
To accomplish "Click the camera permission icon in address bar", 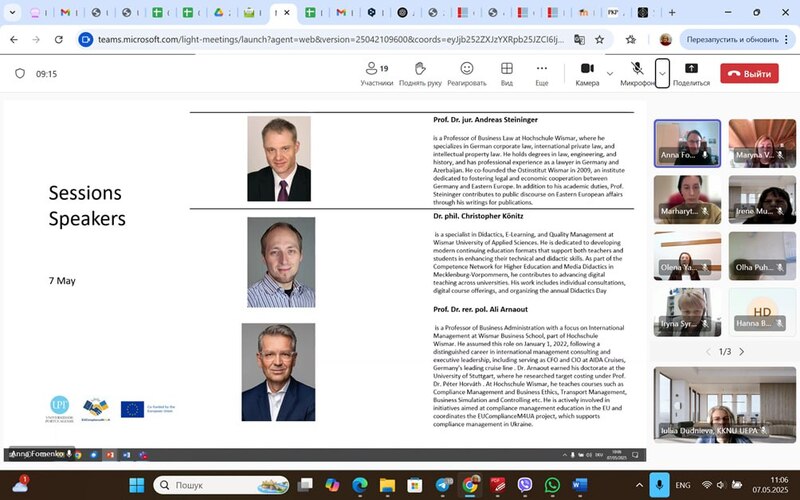I will [86, 39].
